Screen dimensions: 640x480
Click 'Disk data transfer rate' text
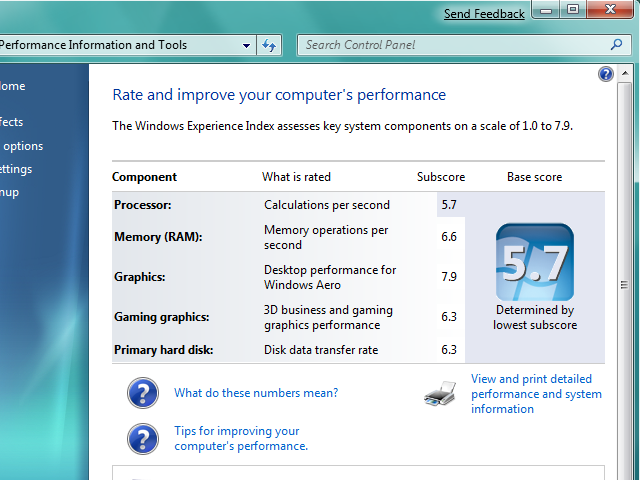click(321, 350)
